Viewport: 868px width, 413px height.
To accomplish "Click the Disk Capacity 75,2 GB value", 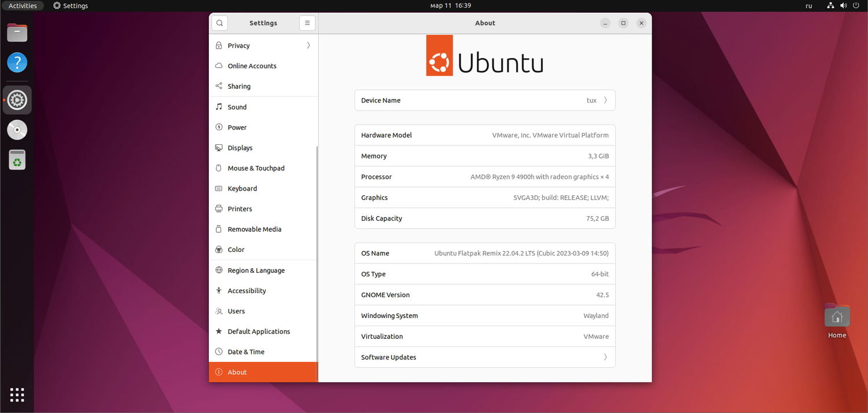I will pyautogui.click(x=597, y=218).
